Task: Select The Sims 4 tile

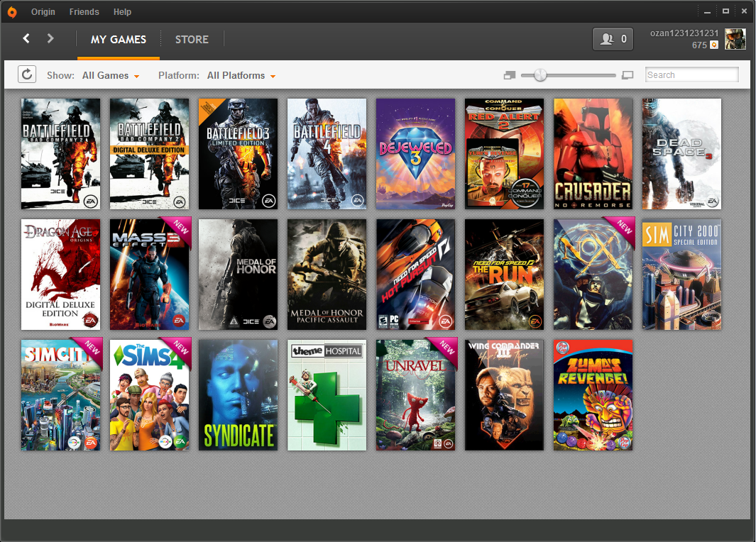Action: click(150, 395)
